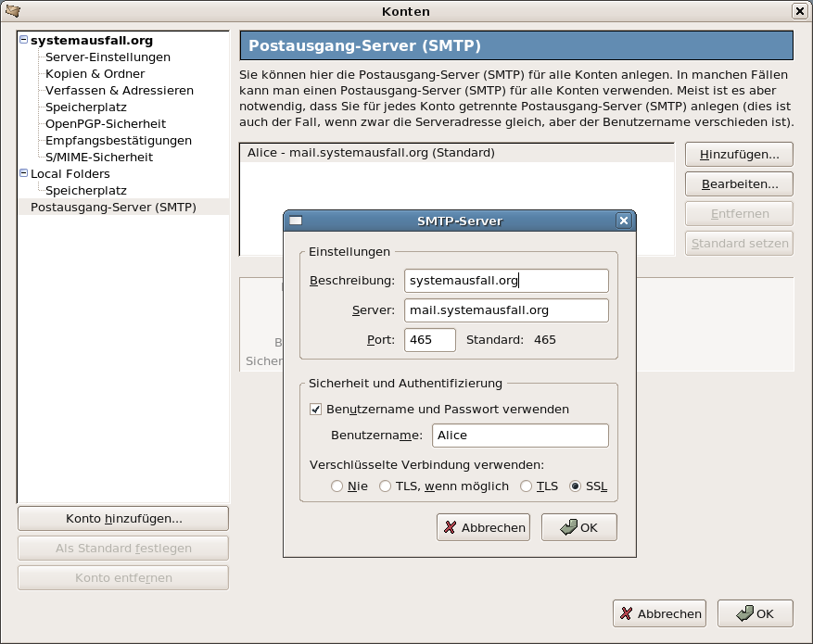
Task: Open Kopien & Ordner settings
Action: click(x=95, y=73)
